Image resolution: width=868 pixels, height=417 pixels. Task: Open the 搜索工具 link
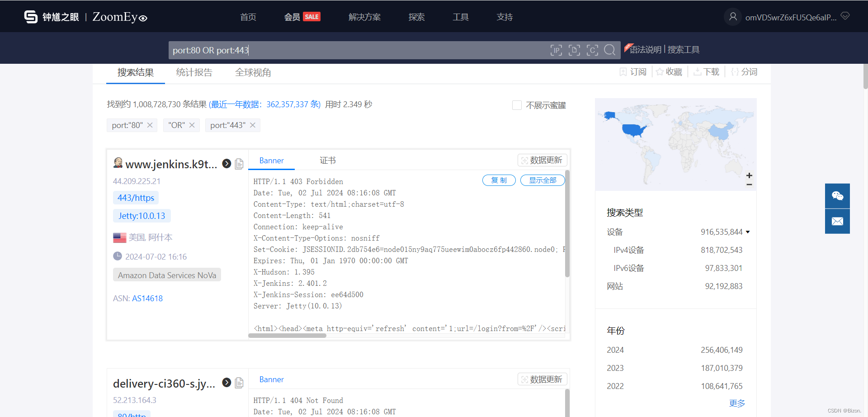click(684, 49)
